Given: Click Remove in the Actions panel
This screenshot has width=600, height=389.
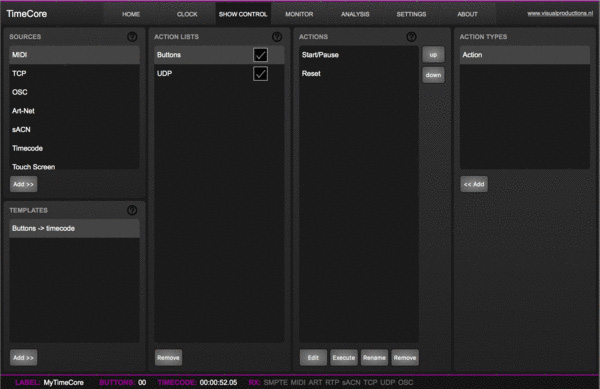Looking at the screenshot, I should [405, 358].
